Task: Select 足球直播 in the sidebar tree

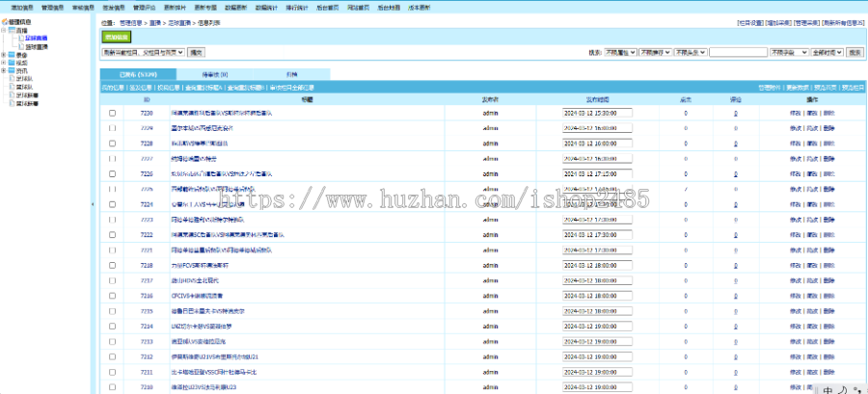Action: coord(37,39)
